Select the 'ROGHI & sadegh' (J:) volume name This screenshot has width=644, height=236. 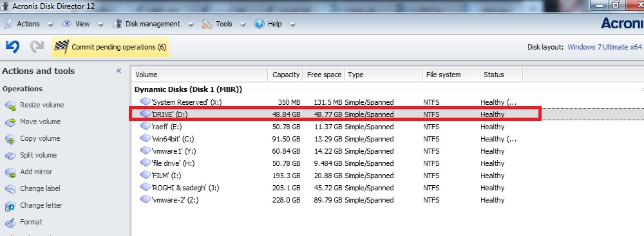click(185, 188)
